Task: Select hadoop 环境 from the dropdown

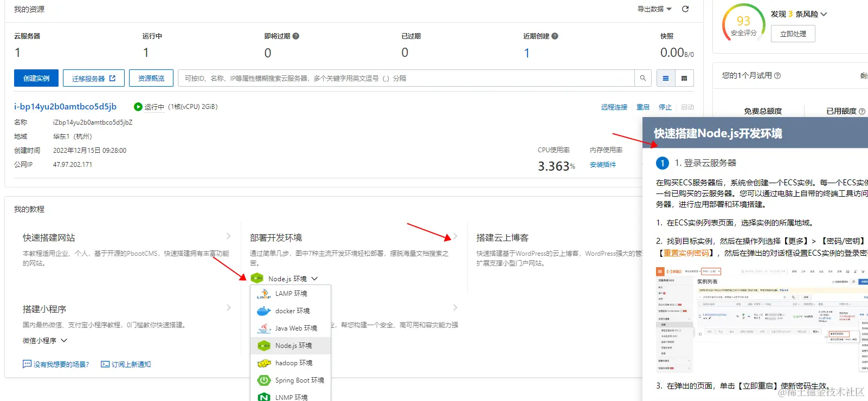Action: [x=291, y=363]
